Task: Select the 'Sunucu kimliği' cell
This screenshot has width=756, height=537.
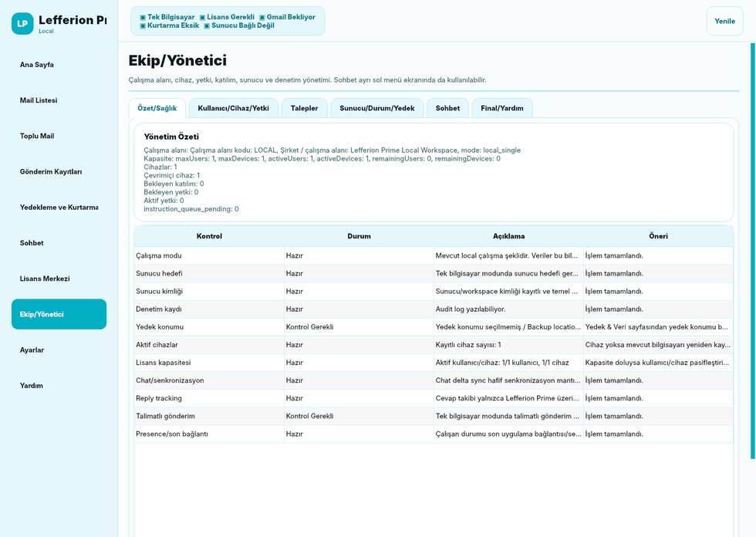Action: (209, 291)
